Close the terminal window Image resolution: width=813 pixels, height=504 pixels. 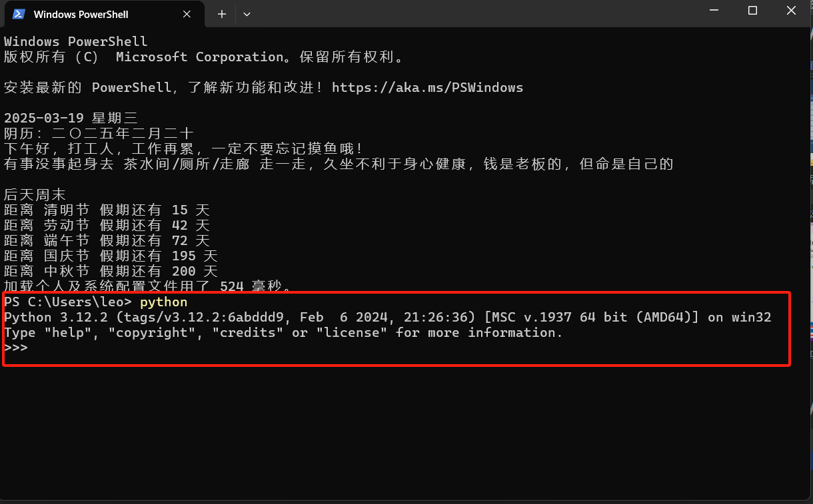791,11
